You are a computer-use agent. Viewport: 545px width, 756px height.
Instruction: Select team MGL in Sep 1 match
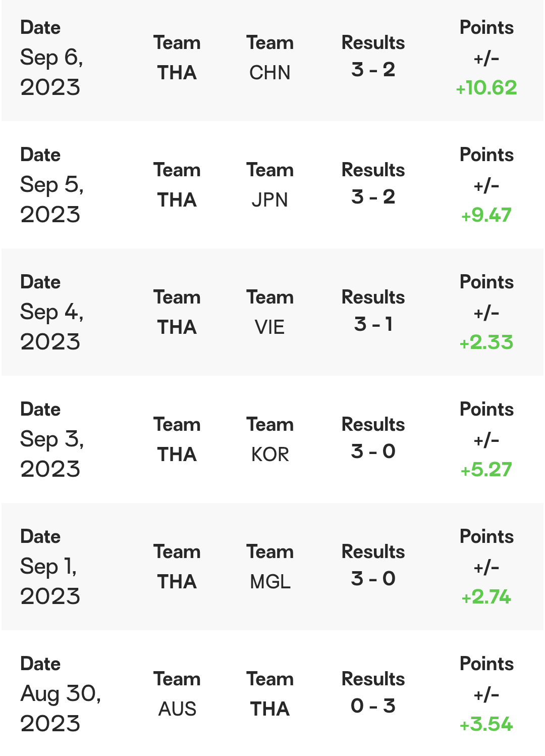[270, 582]
